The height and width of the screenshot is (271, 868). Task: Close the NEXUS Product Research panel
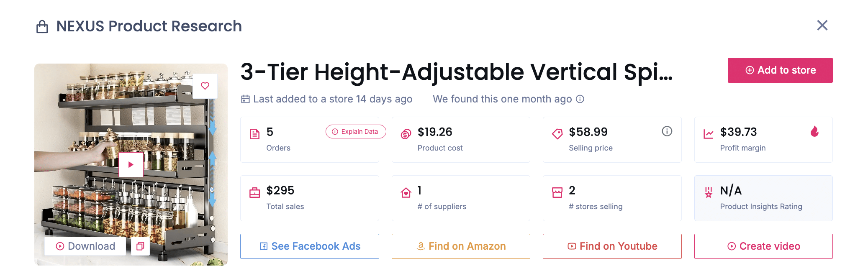tap(822, 26)
